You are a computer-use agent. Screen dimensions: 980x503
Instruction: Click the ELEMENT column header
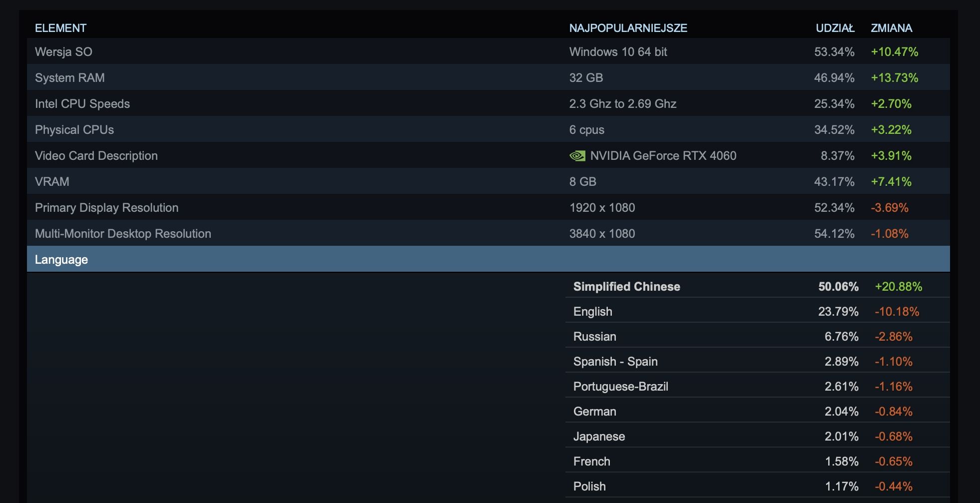[x=60, y=28]
